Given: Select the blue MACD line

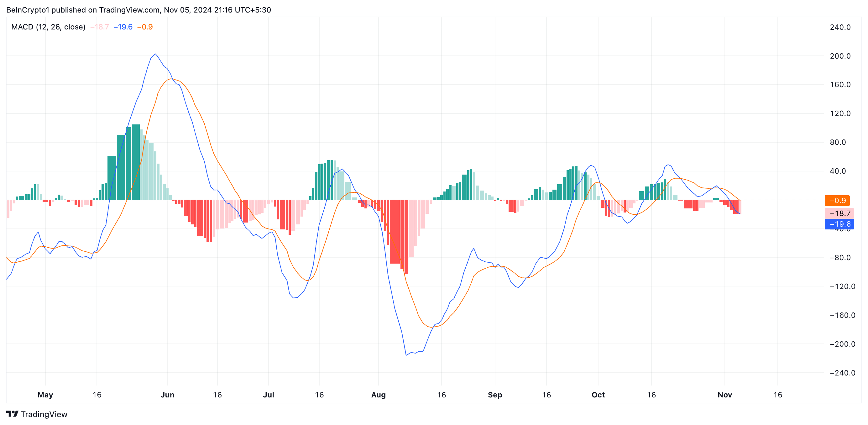Looking at the screenshot, I should point(155,55).
